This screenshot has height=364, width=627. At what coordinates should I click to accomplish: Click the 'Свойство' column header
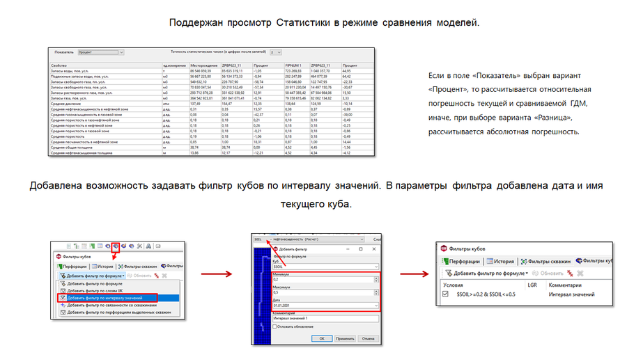tap(106, 65)
